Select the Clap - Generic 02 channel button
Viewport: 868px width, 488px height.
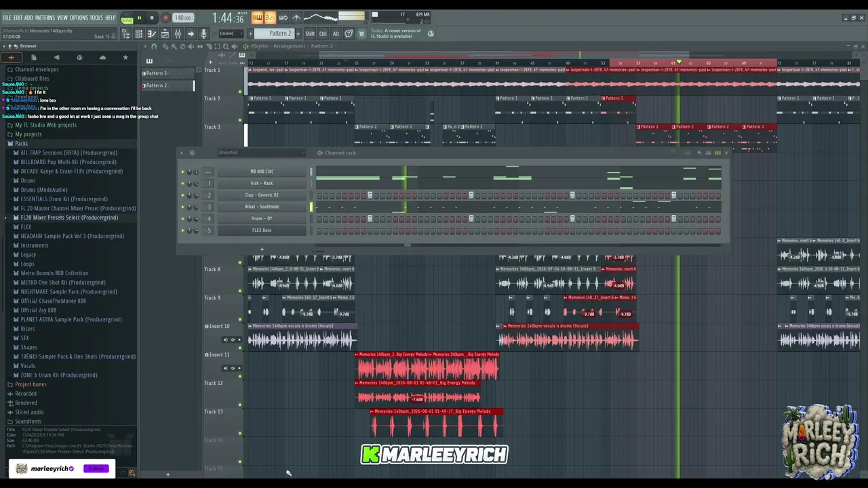click(x=262, y=195)
